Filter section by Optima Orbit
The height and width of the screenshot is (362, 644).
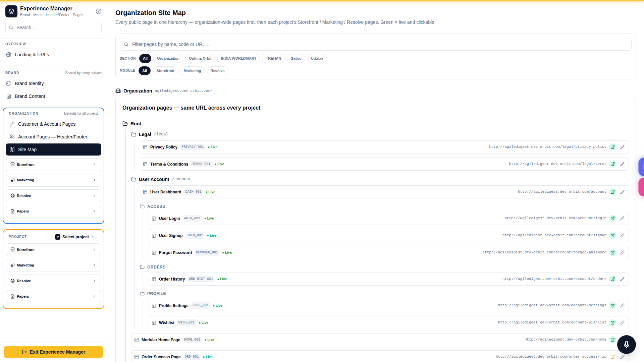200,58
